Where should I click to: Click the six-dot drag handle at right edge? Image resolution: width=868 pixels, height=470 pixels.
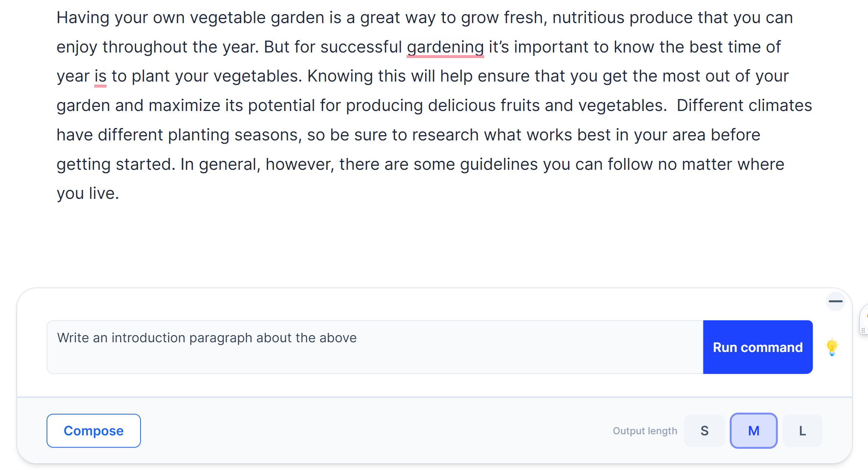tap(863, 330)
